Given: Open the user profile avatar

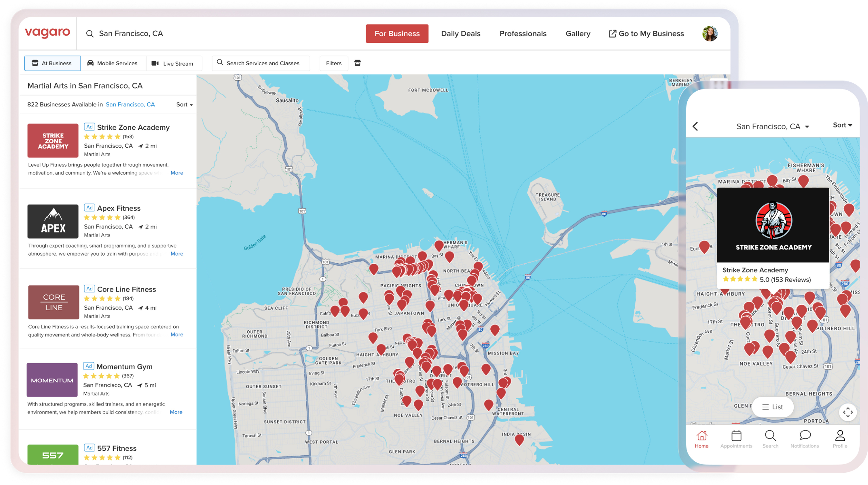Looking at the screenshot, I should click(710, 34).
